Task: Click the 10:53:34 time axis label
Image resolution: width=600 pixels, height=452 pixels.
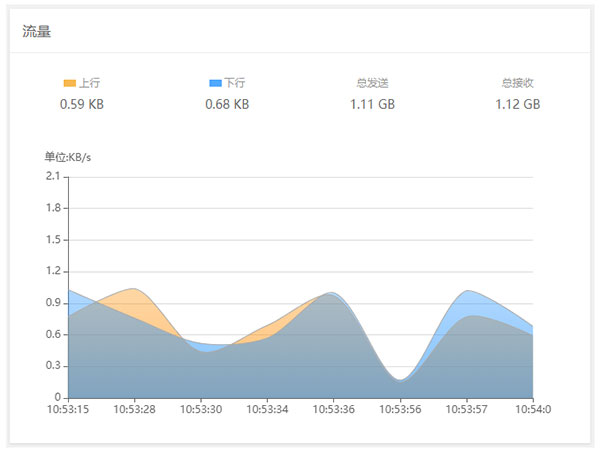Action: (267, 410)
